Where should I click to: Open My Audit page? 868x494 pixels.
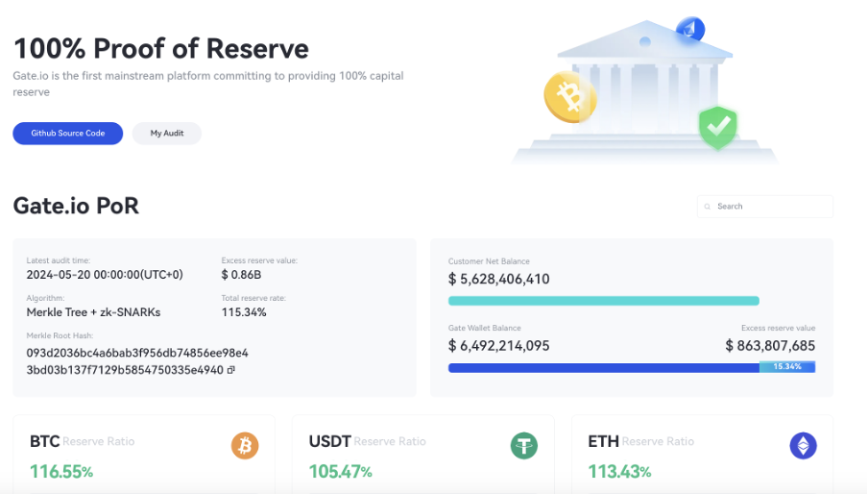click(167, 134)
